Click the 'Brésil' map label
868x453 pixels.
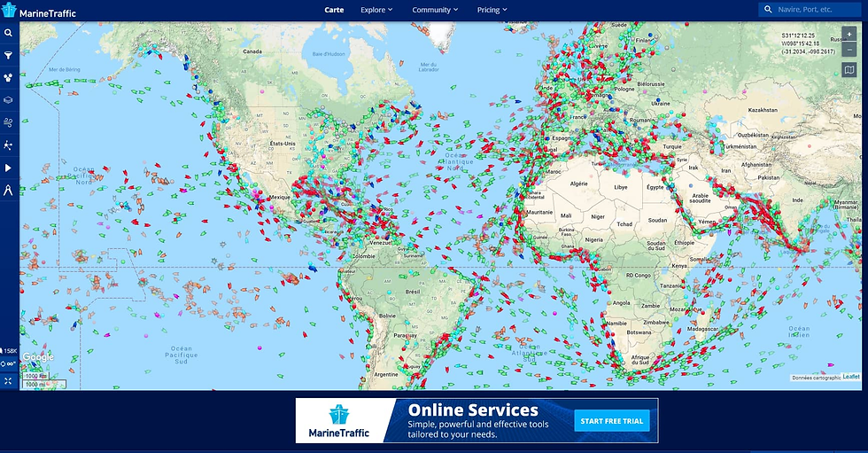click(x=413, y=292)
